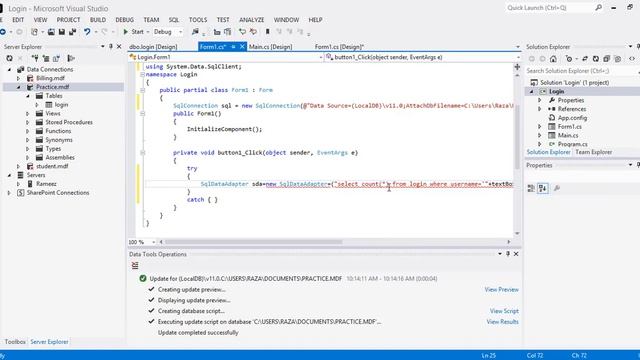Click the Search Solution Explorer field
Image resolution: width=640 pixels, height=360 pixels.
coord(581,71)
